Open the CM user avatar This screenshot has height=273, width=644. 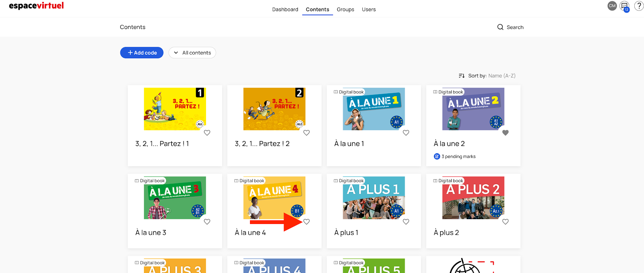tap(612, 6)
